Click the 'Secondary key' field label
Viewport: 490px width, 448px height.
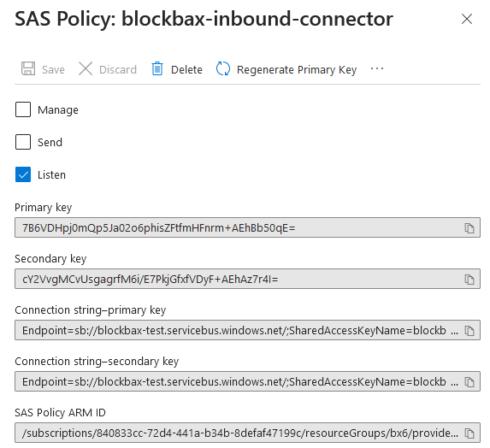tap(50, 259)
